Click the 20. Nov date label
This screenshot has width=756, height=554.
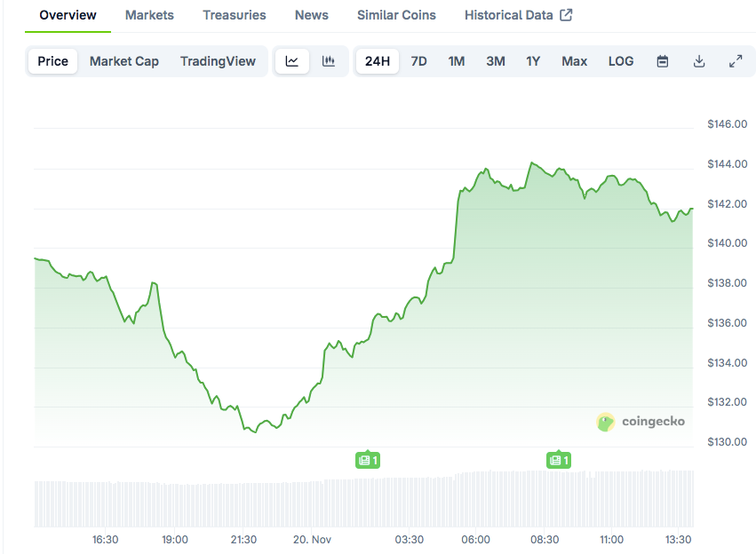312,540
